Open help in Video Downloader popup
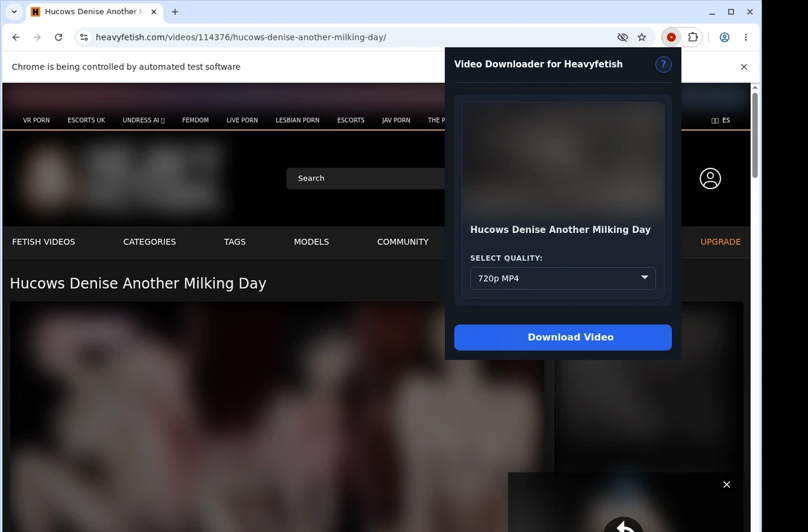The height and width of the screenshot is (532, 808). tap(663, 65)
